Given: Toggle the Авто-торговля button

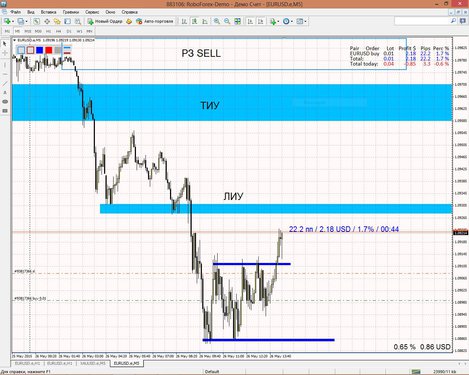Looking at the screenshot, I should 155,21.
